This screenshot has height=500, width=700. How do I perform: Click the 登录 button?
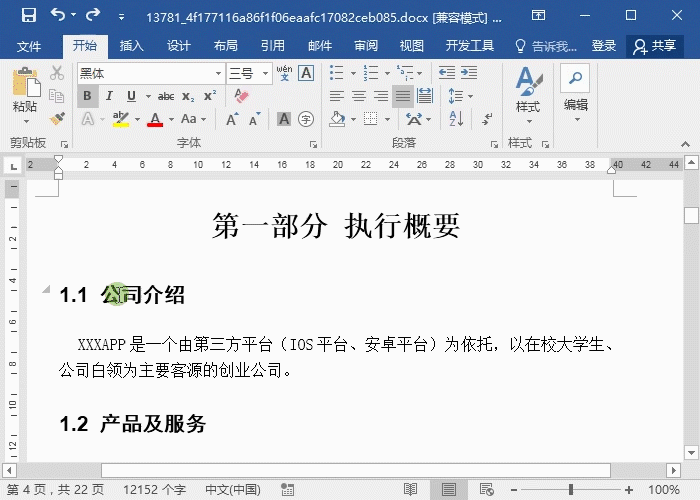[x=604, y=46]
